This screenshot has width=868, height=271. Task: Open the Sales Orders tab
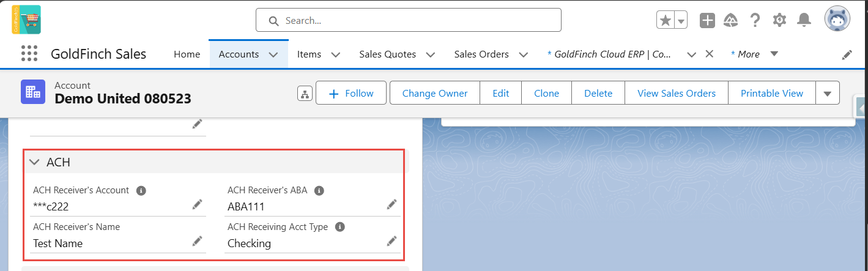point(481,54)
